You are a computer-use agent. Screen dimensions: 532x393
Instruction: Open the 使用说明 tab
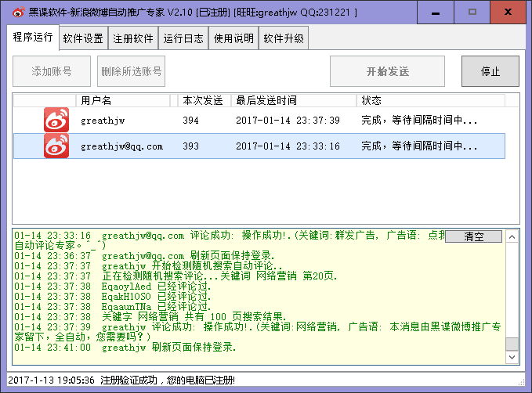[233, 38]
